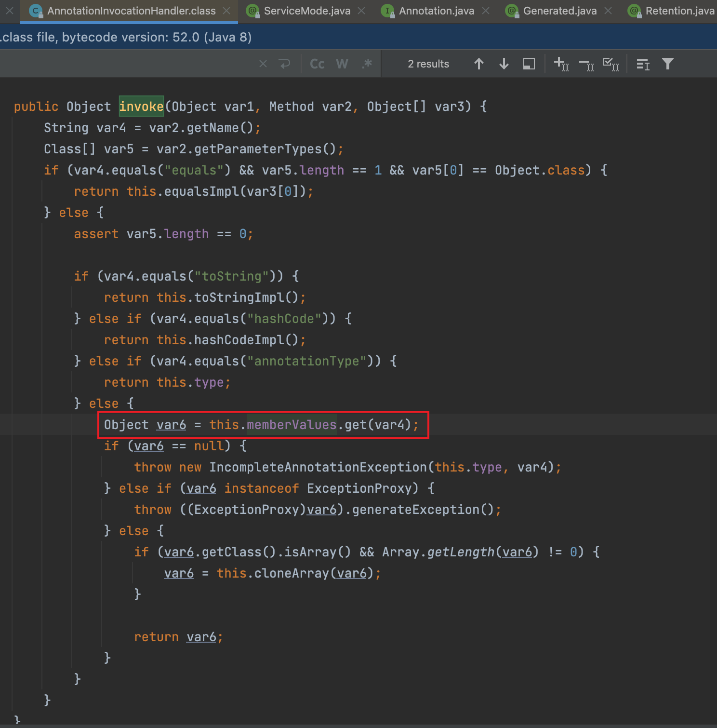The image size is (717, 728).
Task: Click the generateException method call
Action: (416, 509)
